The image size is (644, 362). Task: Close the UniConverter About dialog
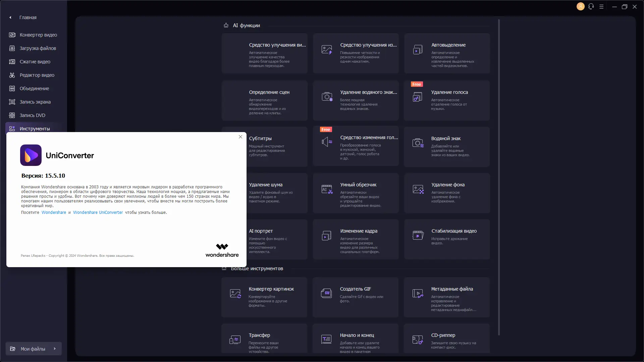240,137
